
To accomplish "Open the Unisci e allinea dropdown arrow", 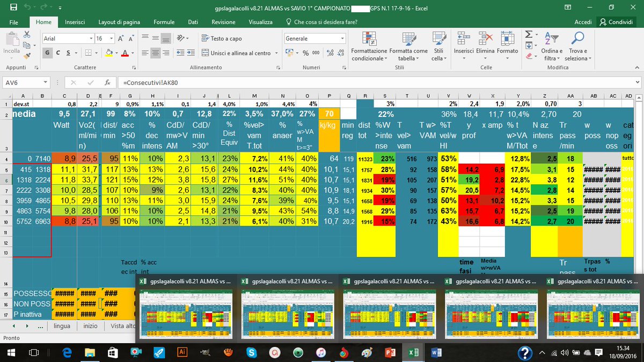I will [x=276, y=53].
